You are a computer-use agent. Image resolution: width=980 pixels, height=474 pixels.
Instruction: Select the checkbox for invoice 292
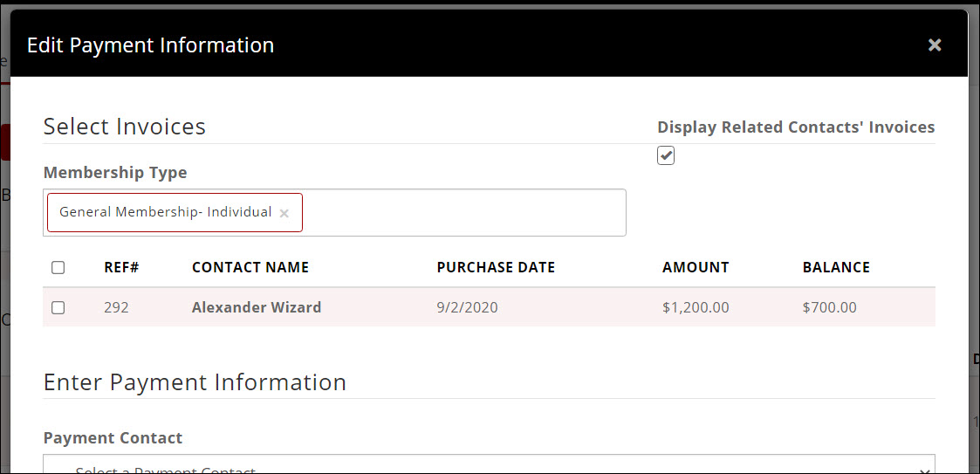click(58, 308)
